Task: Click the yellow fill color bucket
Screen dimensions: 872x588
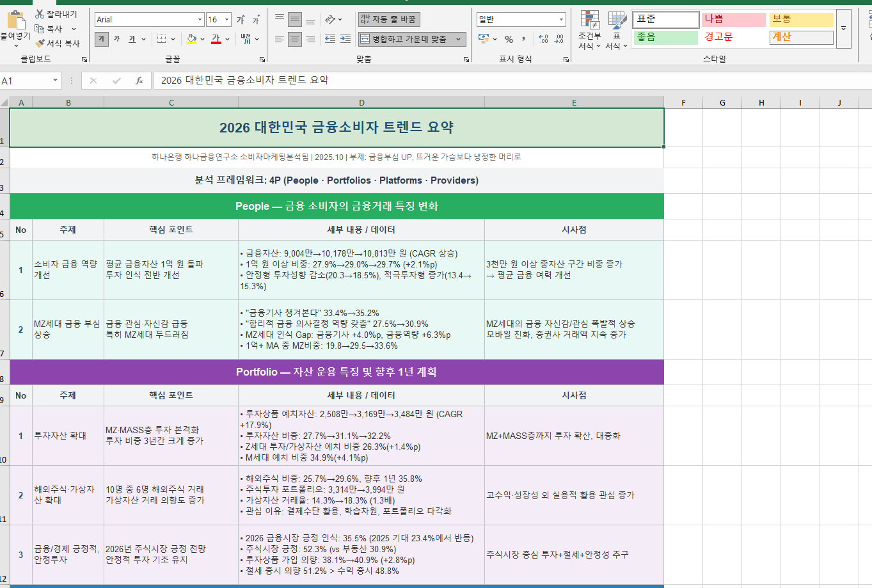Action: coord(191,40)
